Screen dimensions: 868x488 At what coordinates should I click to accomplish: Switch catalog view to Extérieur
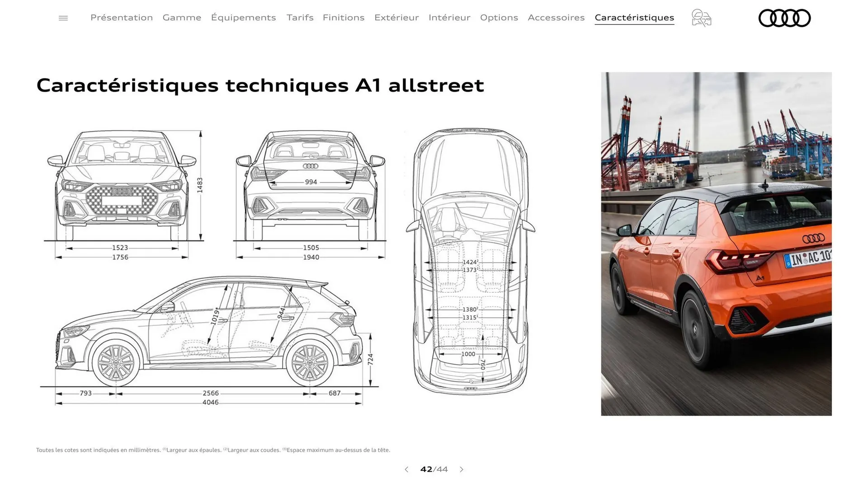[x=396, y=18]
